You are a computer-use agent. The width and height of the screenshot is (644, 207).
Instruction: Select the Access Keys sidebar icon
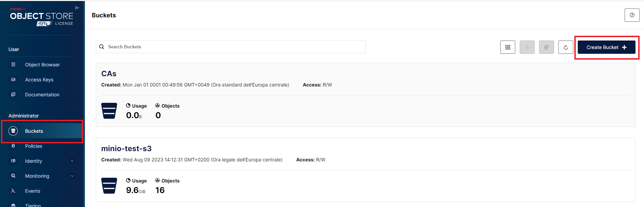tap(13, 79)
